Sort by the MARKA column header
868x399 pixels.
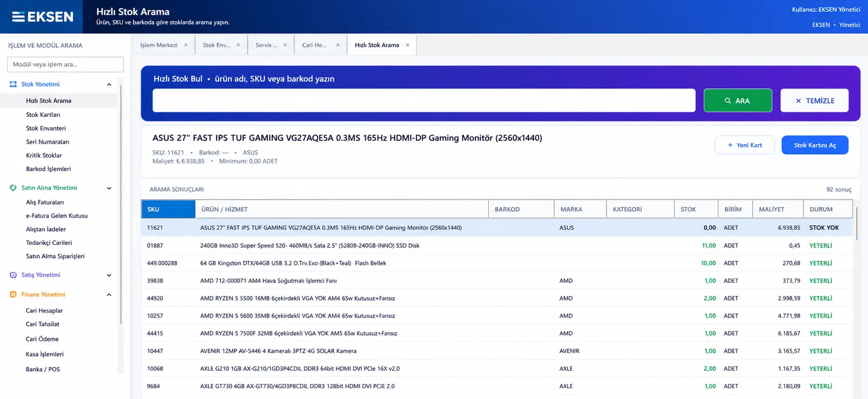tap(580, 209)
